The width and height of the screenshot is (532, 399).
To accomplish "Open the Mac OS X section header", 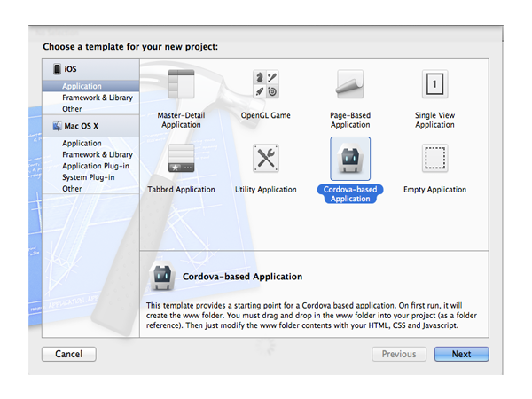I will point(80,126).
